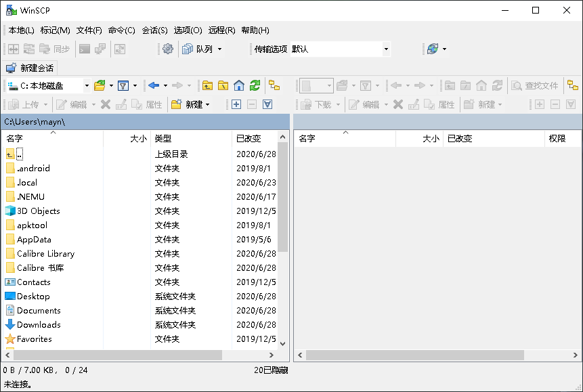Click the Documents page icon
Screen dimensions: 583x392
[x=10, y=310]
